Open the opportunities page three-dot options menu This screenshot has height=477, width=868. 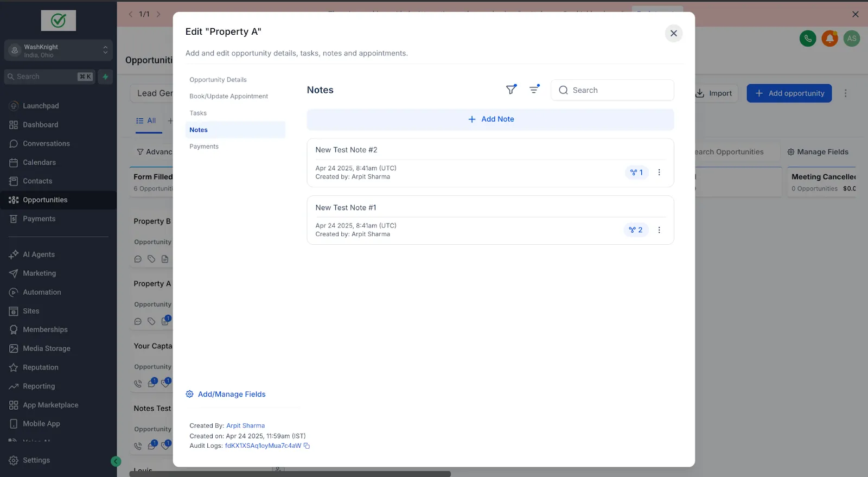pyautogui.click(x=845, y=93)
